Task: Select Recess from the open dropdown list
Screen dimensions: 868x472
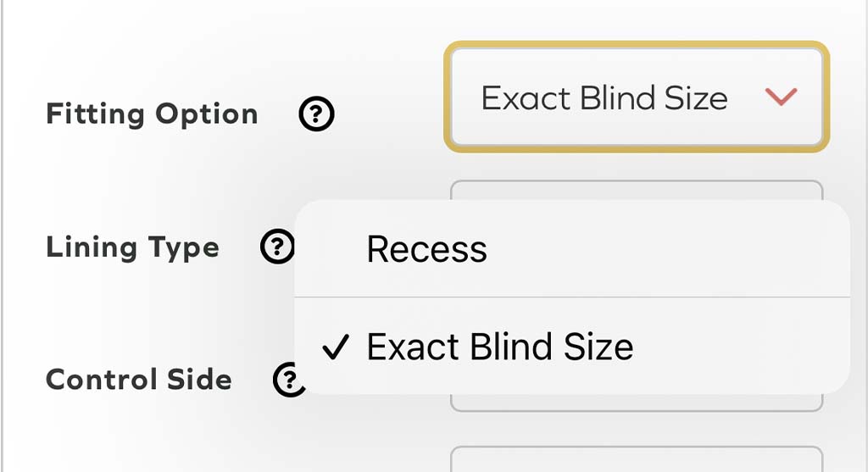Action: coord(427,249)
